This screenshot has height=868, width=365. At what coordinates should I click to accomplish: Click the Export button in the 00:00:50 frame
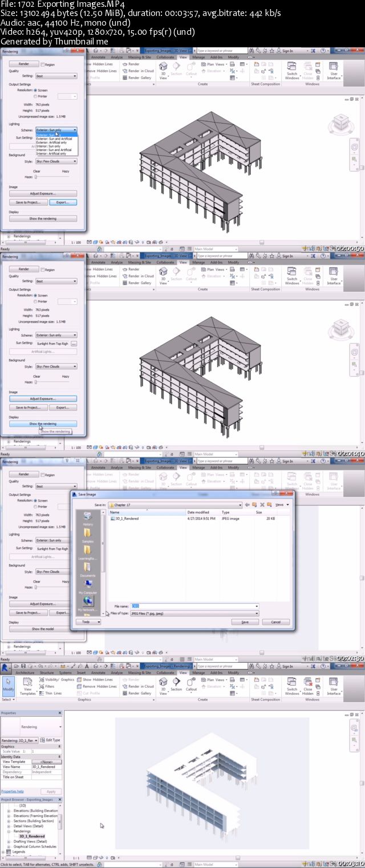[x=63, y=202]
